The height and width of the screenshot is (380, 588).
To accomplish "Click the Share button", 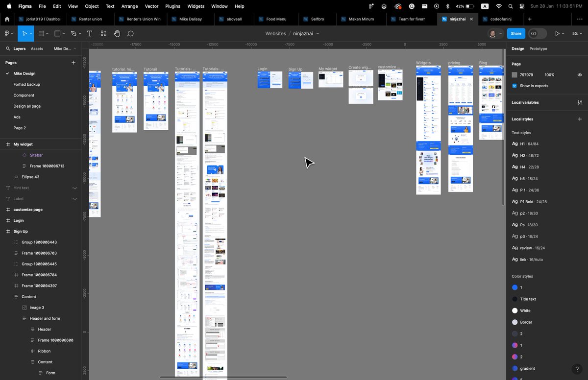I will [x=516, y=33].
